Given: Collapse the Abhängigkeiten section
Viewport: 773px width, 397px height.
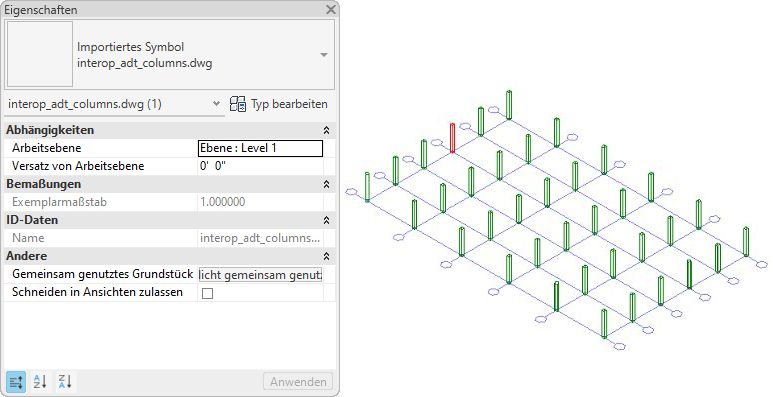Looking at the screenshot, I should 326,130.
